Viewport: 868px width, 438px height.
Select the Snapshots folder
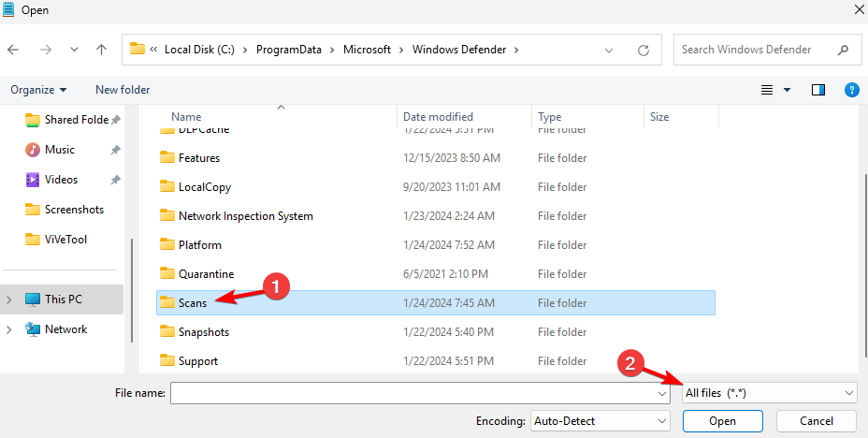[436, 331]
